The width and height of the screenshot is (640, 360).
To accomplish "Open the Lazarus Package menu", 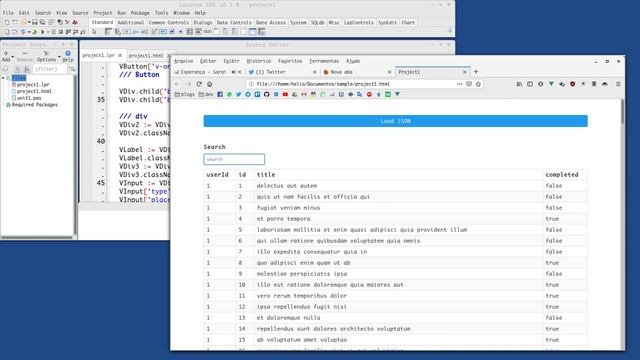I will 140,13.
